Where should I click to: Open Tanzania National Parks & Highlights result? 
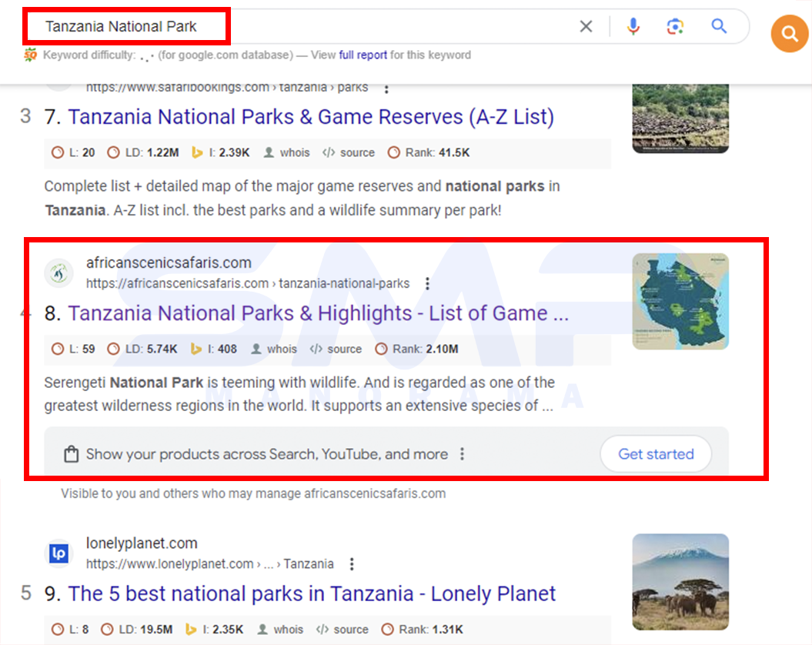pos(318,313)
